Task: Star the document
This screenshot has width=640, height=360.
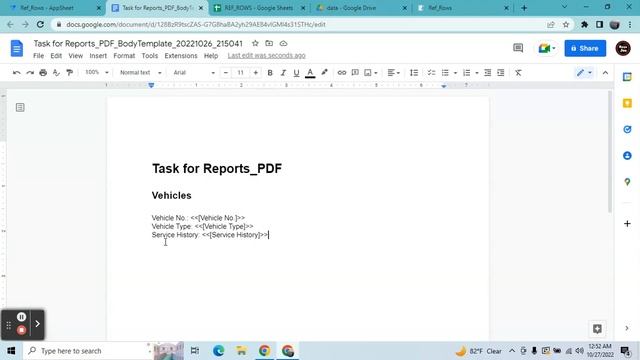Action: tap(255, 43)
